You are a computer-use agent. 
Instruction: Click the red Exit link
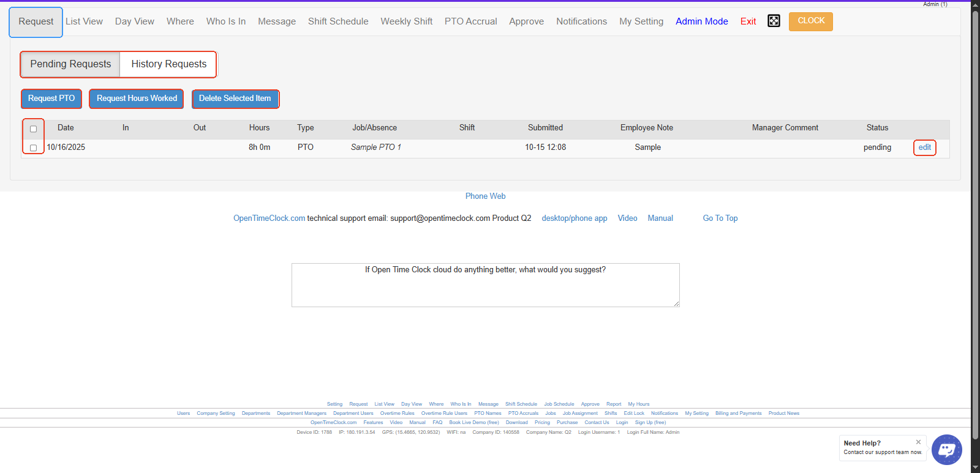748,21
